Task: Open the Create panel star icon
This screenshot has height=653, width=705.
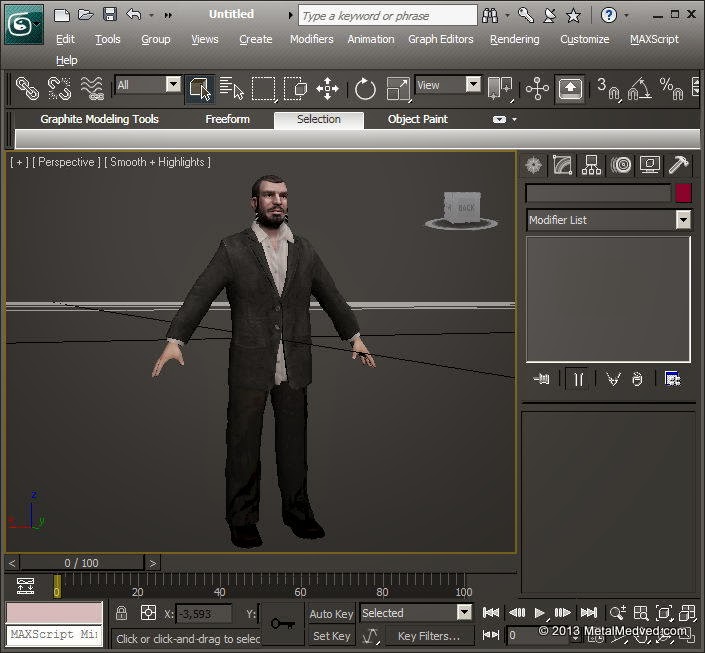Action: point(534,165)
